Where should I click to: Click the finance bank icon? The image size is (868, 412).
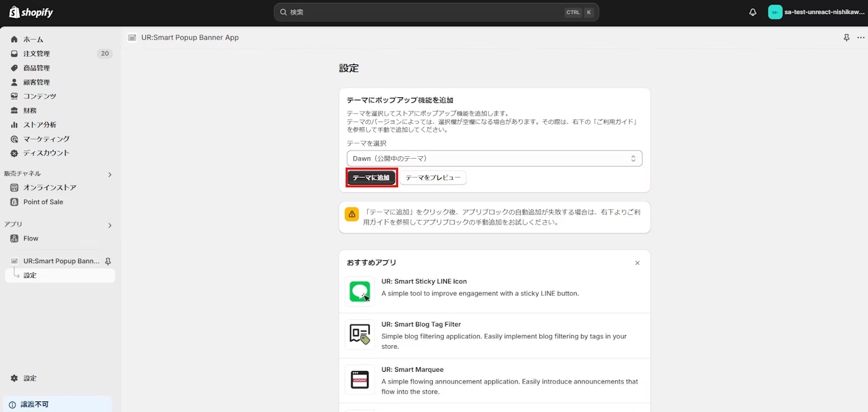pos(14,110)
